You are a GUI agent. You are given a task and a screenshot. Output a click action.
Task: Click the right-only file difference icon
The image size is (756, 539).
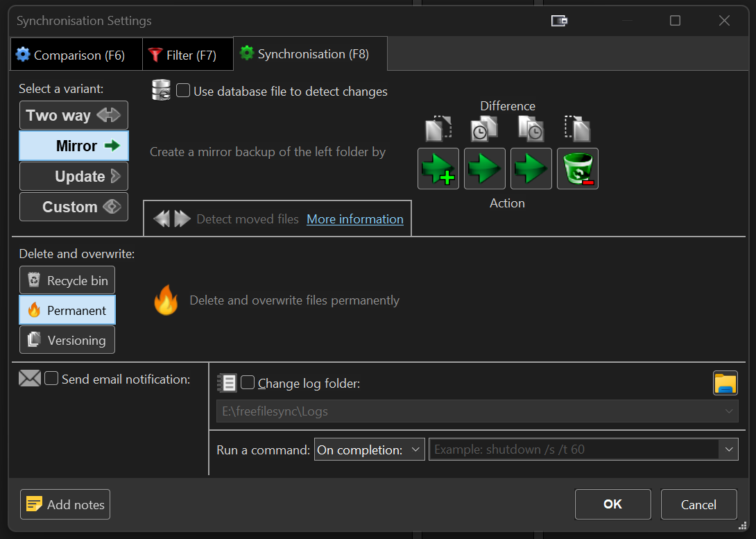(578, 129)
